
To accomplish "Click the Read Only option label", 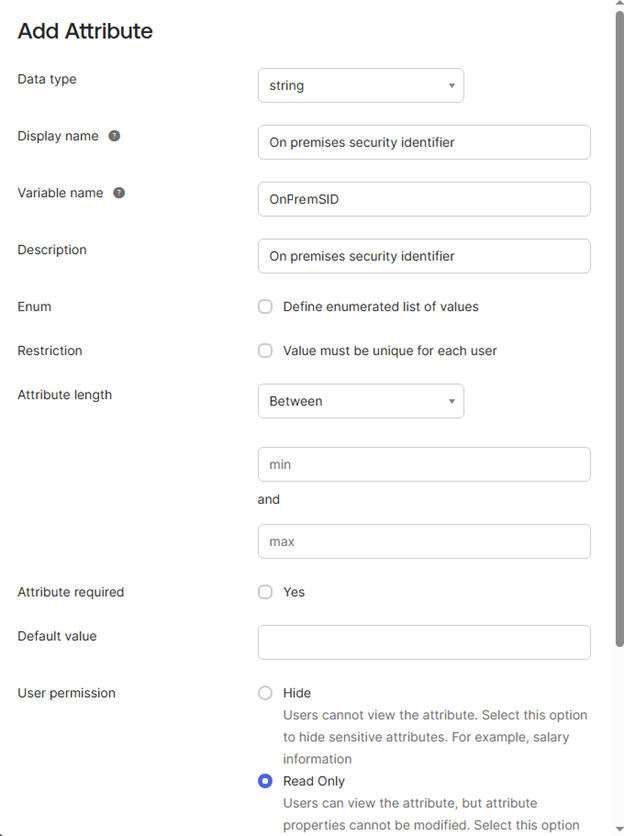I will pos(314,781).
